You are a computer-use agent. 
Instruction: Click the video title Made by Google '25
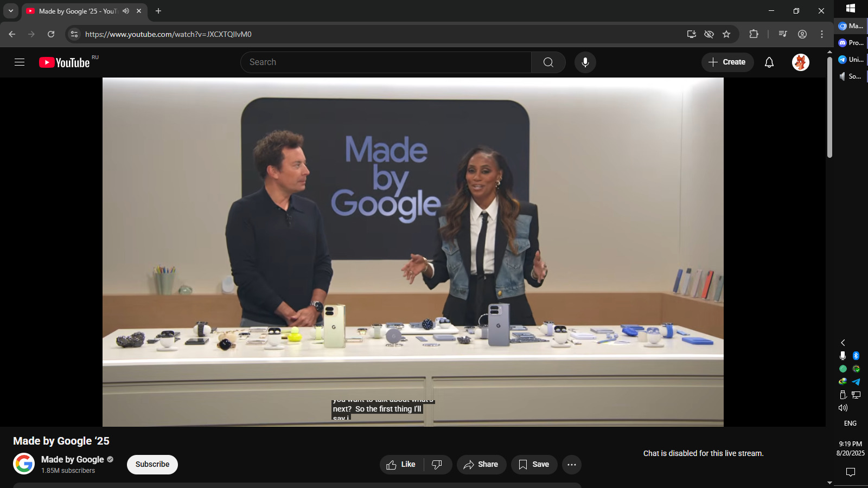[x=61, y=441]
